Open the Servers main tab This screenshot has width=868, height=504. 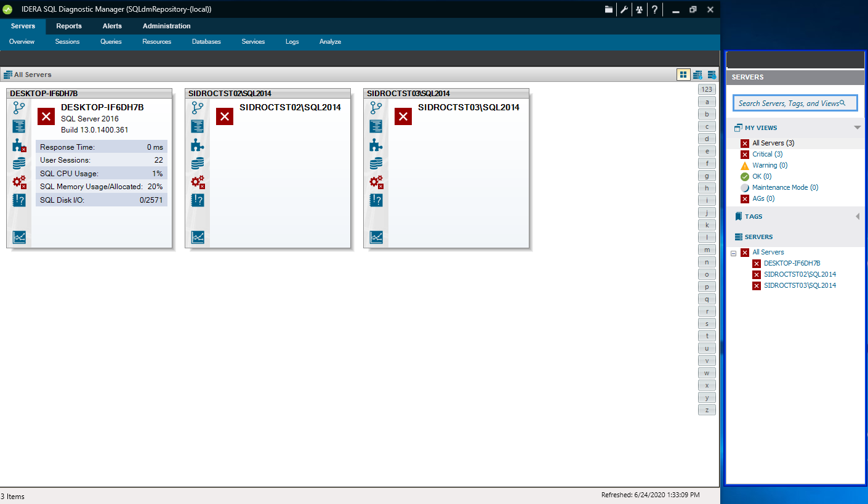pyautogui.click(x=23, y=26)
